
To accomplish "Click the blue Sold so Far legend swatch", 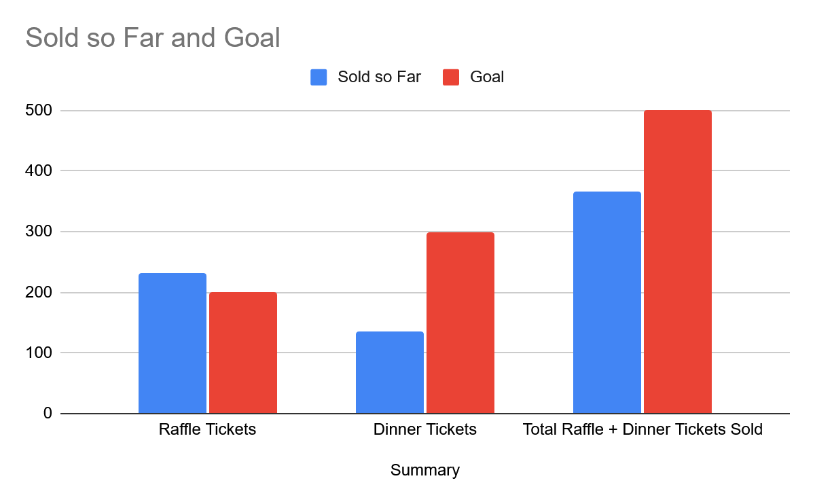I will click(x=319, y=77).
